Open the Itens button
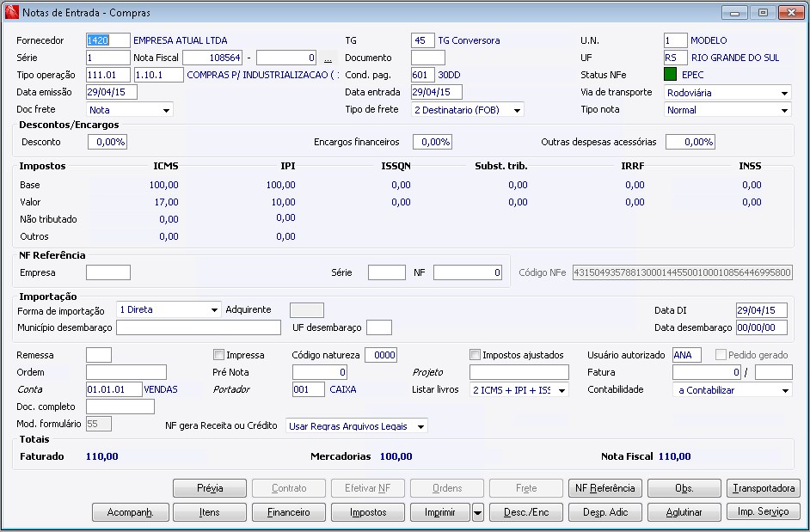The width and height of the screenshot is (810, 532). 210,512
